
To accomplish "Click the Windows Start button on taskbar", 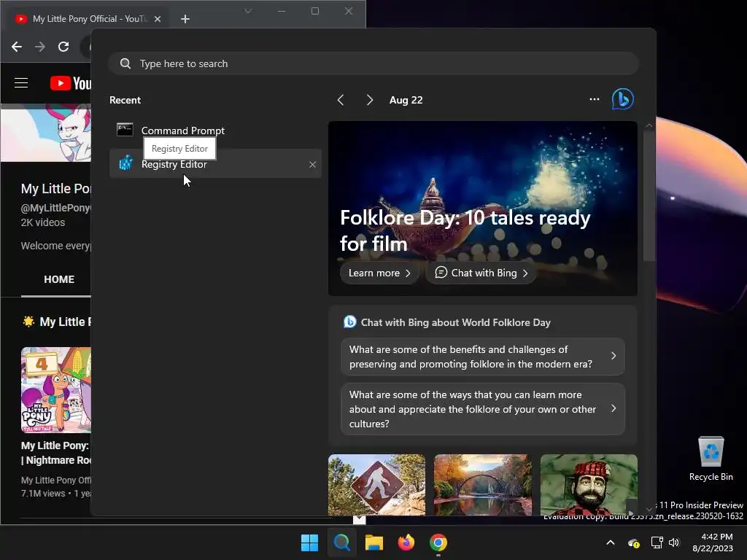I will click(x=309, y=542).
